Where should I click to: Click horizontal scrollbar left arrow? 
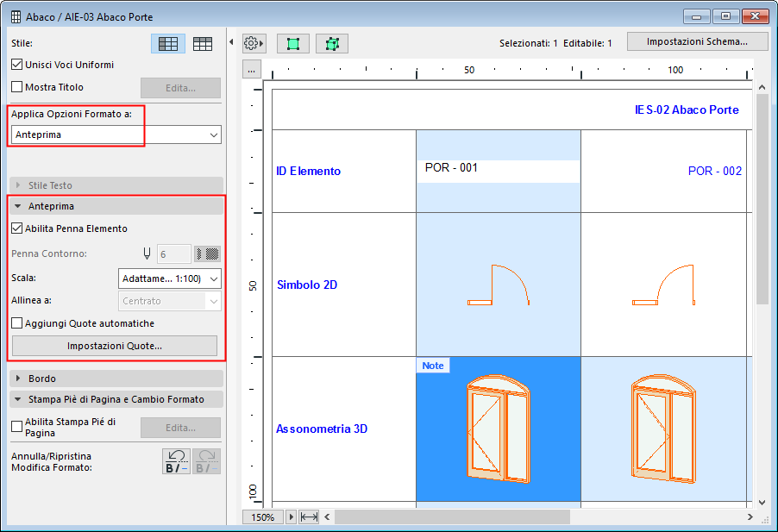327,517
